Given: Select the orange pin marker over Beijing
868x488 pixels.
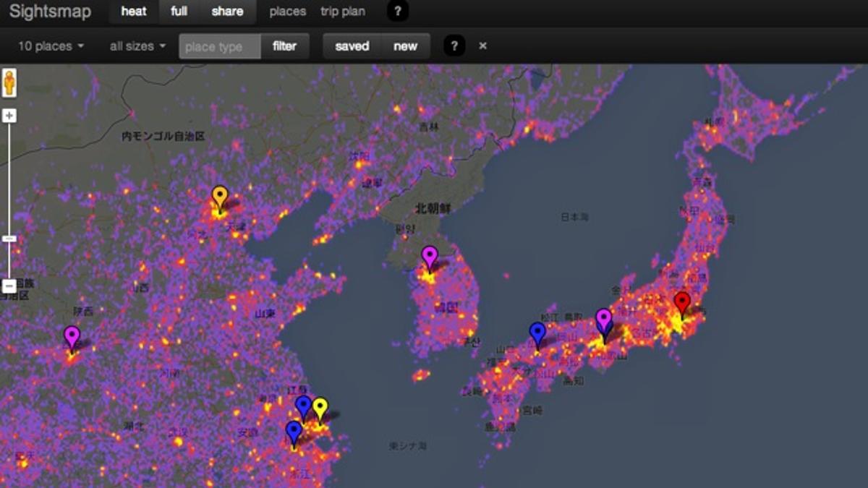Looking at the screenshot, I should [x=220, y=197].
